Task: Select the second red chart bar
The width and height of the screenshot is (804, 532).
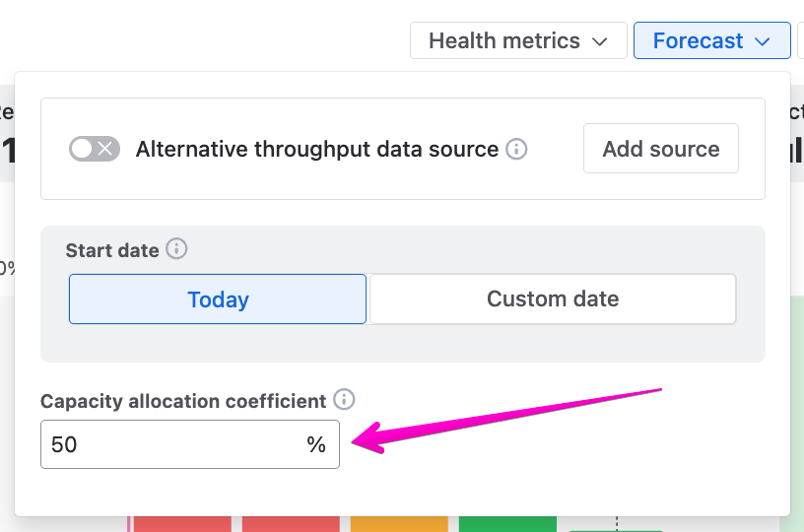Action: pos(291,523)
